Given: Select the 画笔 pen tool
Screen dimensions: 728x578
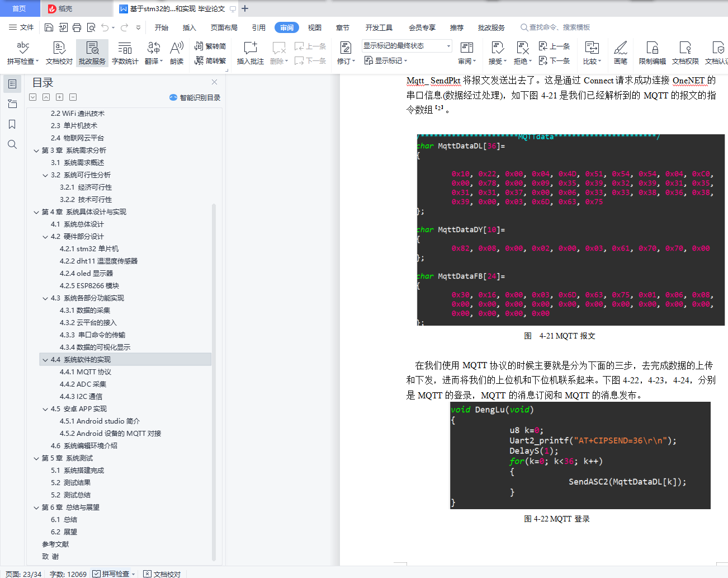Looking at the screenshot, I should coord(621,53).
